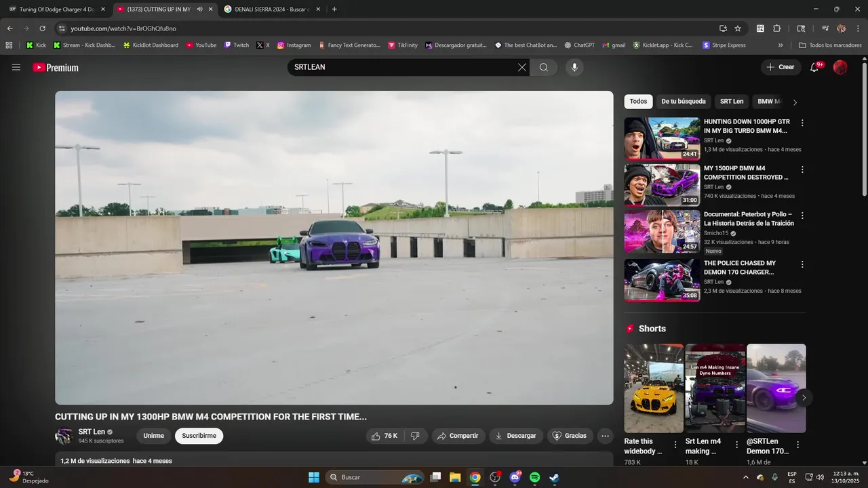
Task: Click the video player frame
Action: point(334,248)
